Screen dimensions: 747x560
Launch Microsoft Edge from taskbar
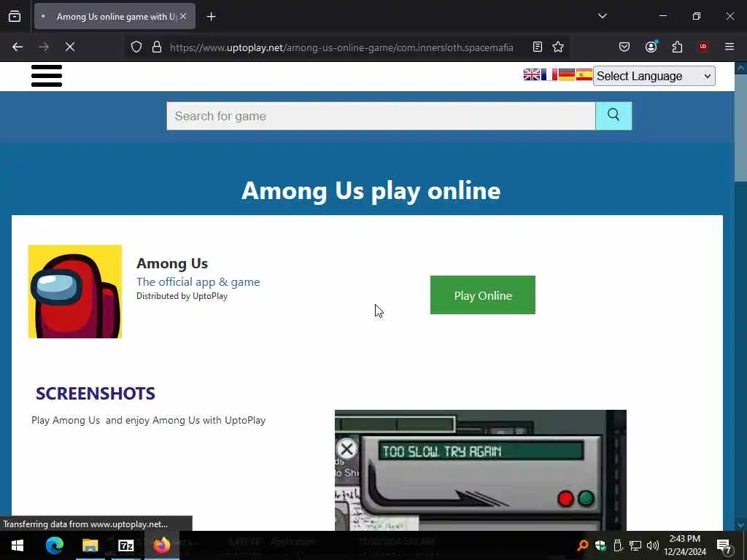click(54, 545)
